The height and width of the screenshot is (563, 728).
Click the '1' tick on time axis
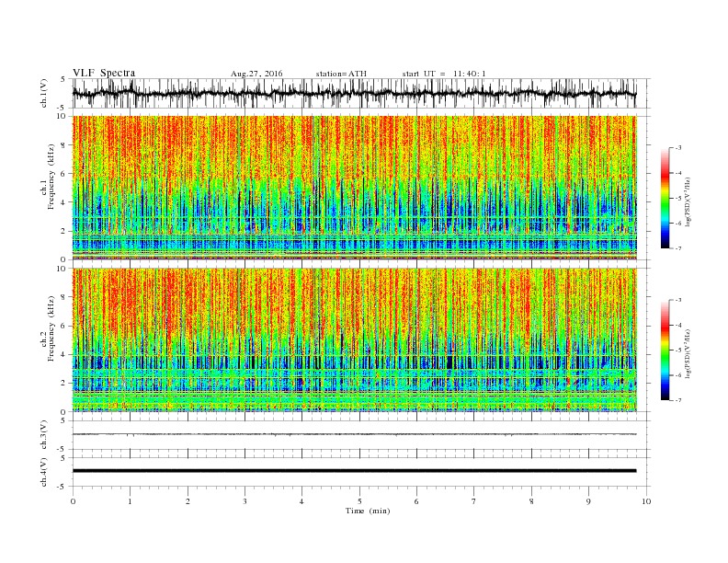(x=130, y=501)
